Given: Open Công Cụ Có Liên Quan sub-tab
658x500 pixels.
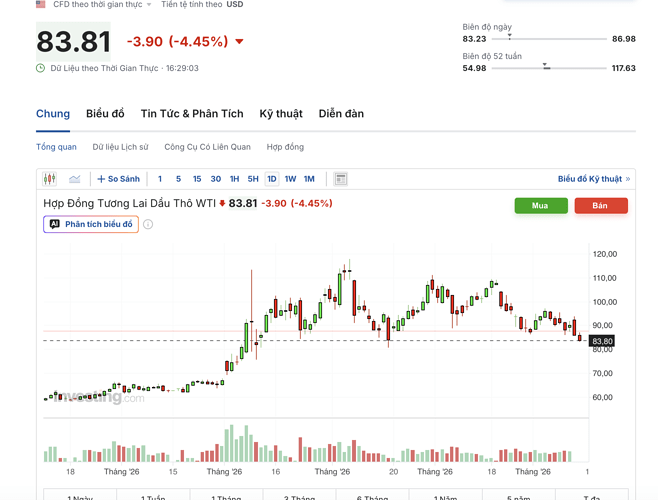Looking at the screenshot, I should pos(207,147).
